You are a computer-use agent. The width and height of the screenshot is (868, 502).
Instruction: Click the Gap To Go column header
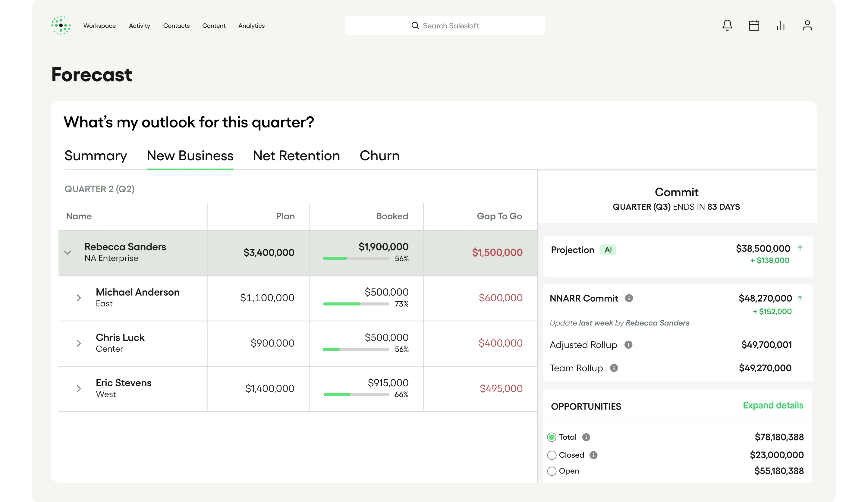[x=499, y=216]
